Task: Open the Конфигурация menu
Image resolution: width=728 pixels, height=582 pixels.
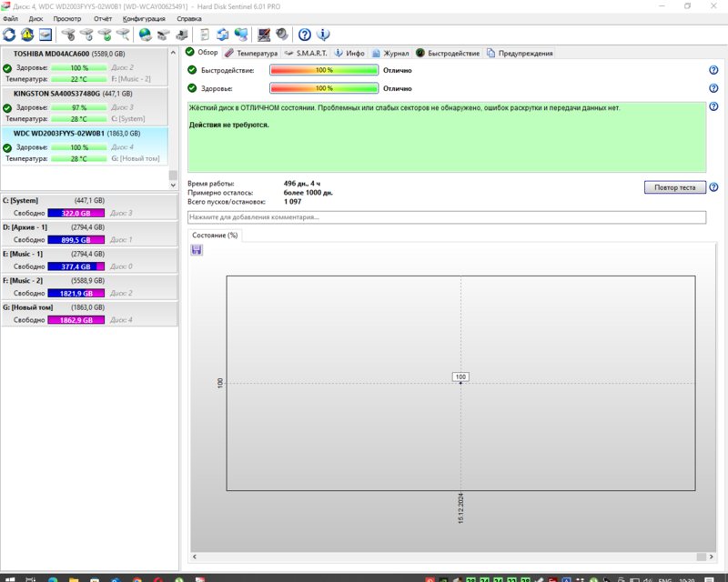Action: point(144,18)
